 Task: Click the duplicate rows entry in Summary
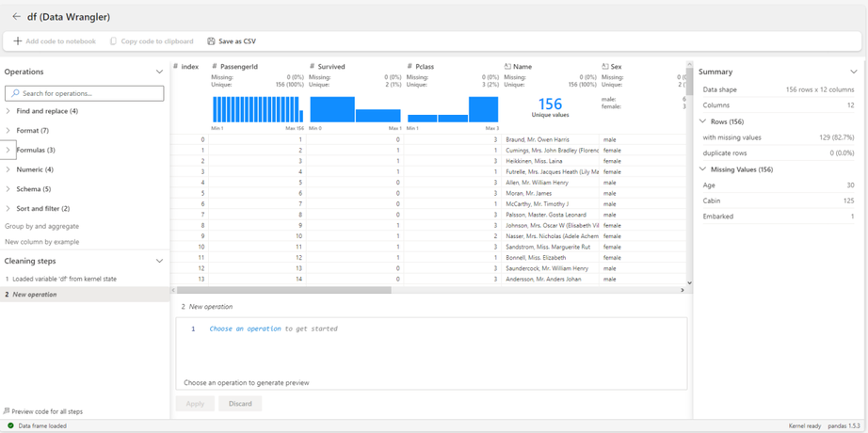pos(779,152)
